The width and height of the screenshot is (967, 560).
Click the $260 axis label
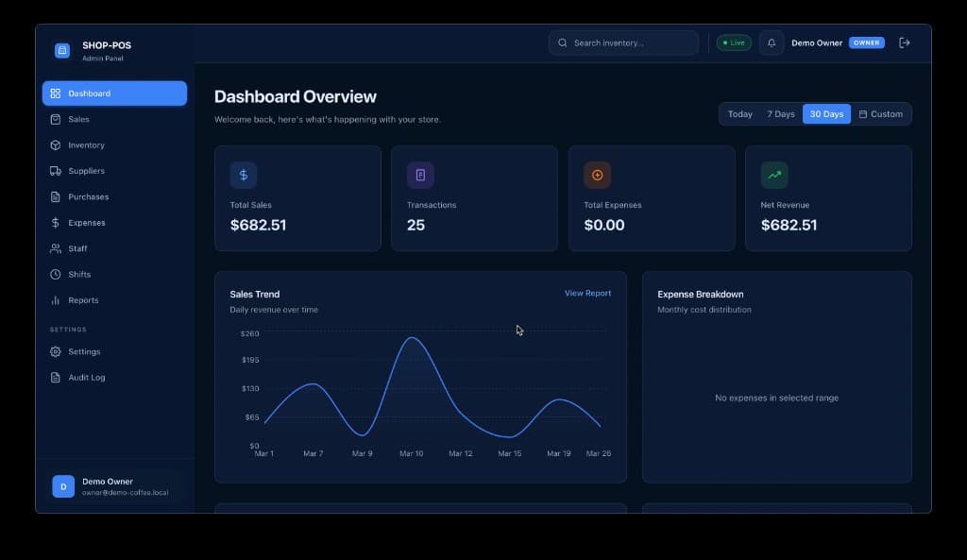[x=249, y=333]
